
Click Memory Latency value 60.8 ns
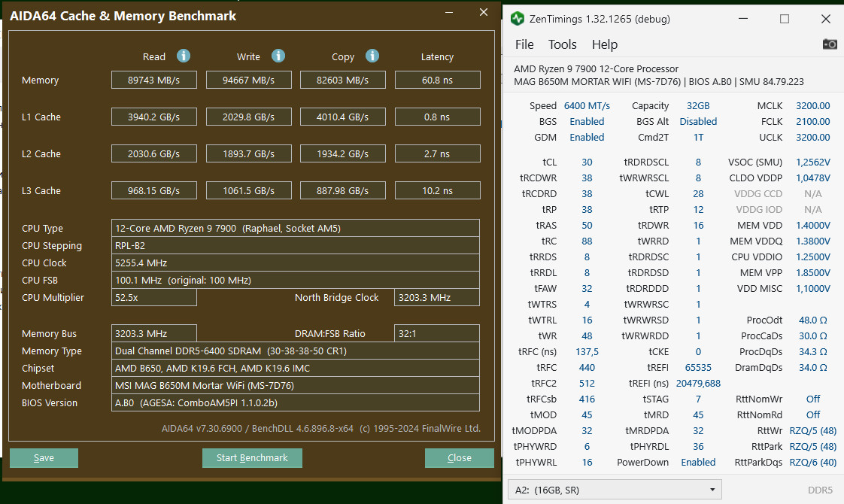437,80
